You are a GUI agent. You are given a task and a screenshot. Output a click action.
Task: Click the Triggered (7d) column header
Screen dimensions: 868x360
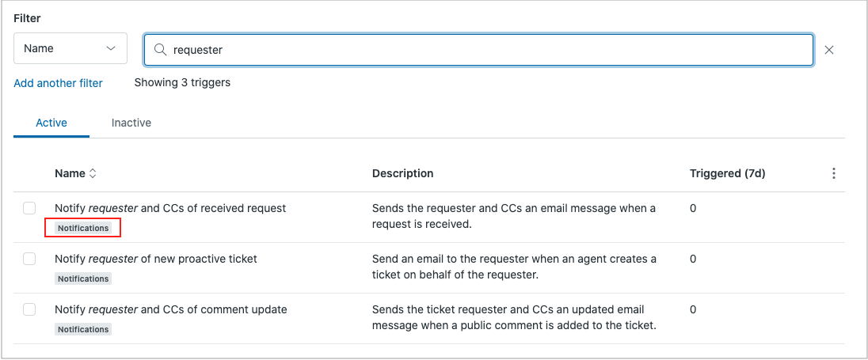click(x=727, y=173)
